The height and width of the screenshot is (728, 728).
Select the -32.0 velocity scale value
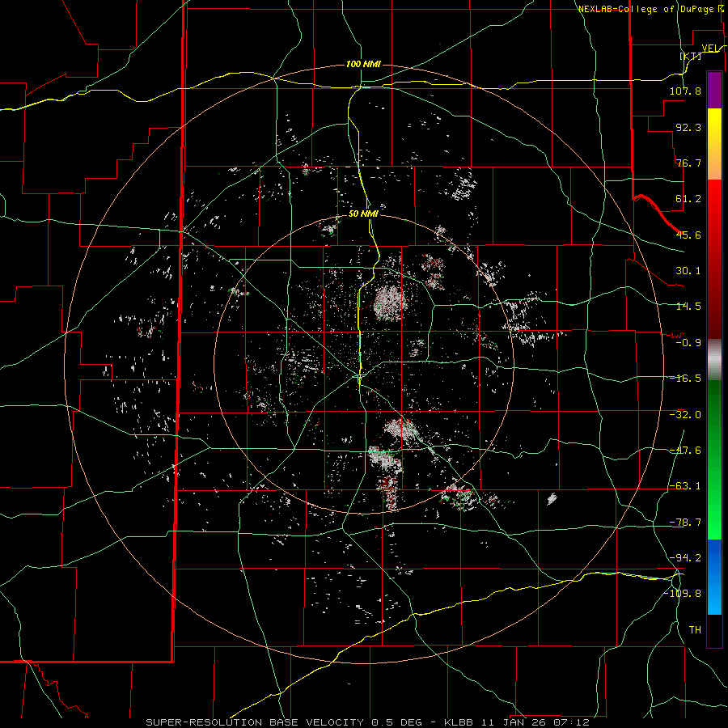click(x=685, y=415)
